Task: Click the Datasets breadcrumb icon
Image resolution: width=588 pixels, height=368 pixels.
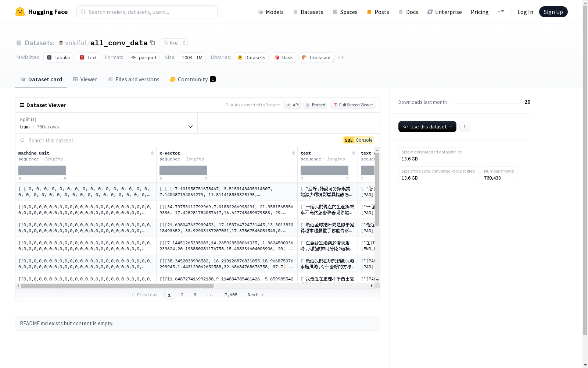Action: [x=19, y=43]
